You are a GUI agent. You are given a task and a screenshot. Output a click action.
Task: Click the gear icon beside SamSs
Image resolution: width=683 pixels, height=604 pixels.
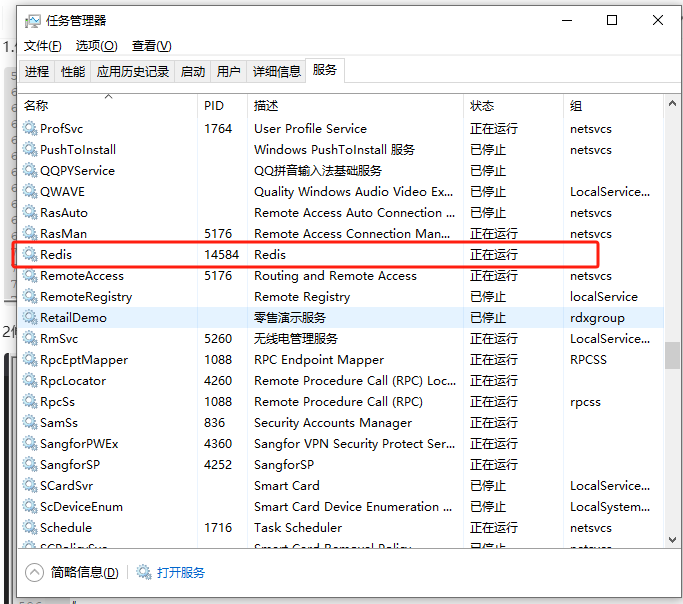pyautogui.click(x=30, y=422)
